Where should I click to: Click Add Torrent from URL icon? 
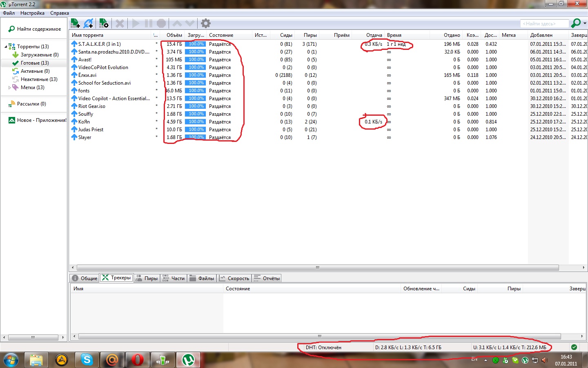pyautogui.click(x=89, y=23)
